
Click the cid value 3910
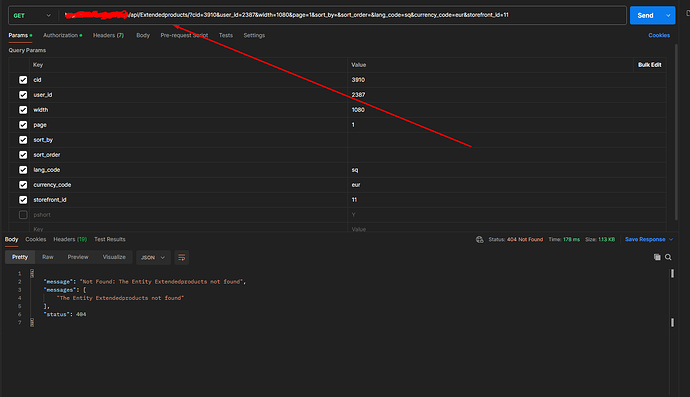tap(358, 80)
